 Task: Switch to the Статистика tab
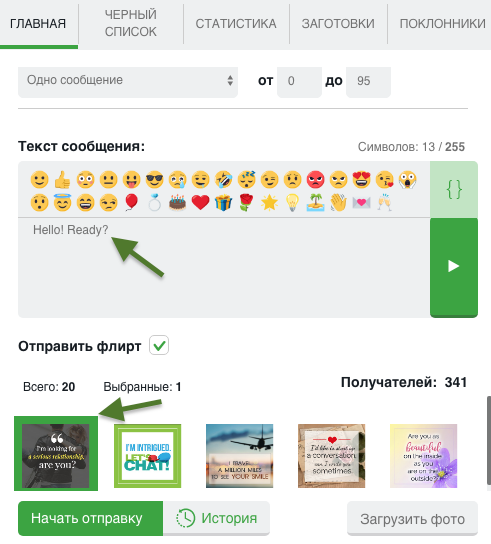pyautogui.click(x=236, y=24)
